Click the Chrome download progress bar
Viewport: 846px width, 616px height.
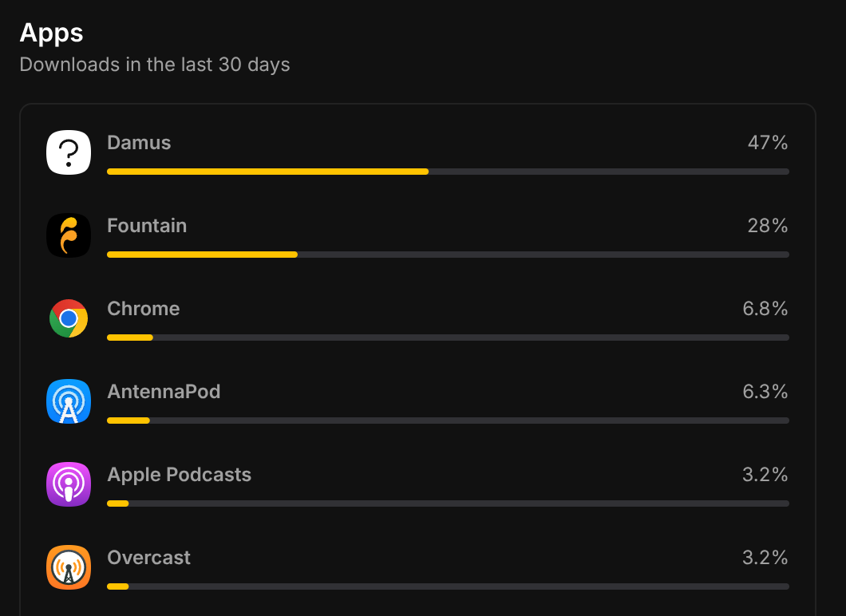pos(448,338)
